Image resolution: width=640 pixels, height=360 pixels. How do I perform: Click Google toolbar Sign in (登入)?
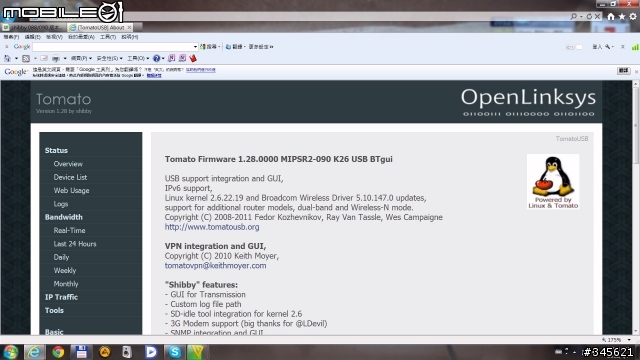pos(597,47)
